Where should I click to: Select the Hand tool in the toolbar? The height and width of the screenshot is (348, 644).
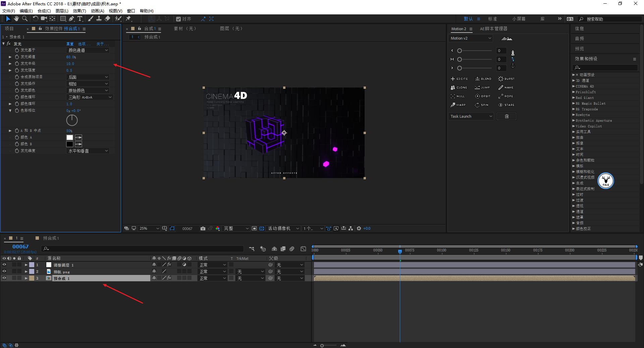pos(16,19)
